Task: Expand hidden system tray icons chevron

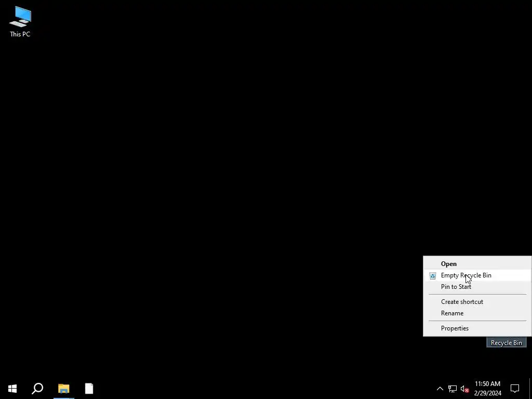Action: pyautogui.click(x=440, y=389)
